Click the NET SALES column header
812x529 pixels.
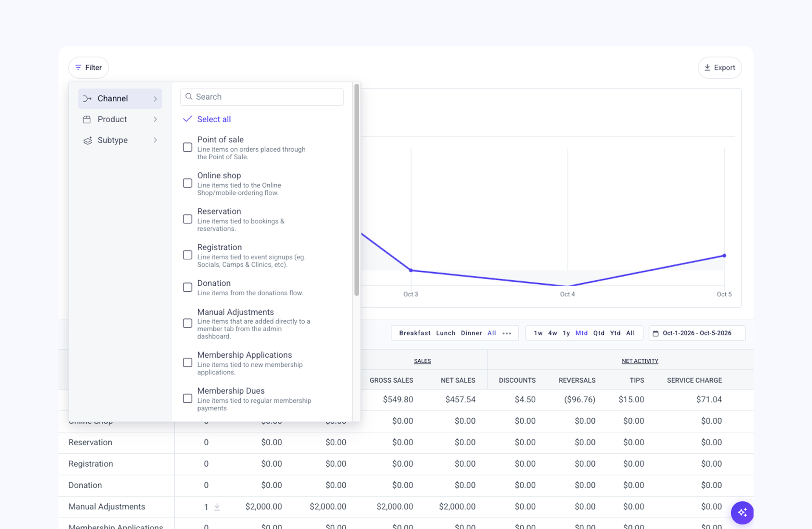tap(458, 380)
